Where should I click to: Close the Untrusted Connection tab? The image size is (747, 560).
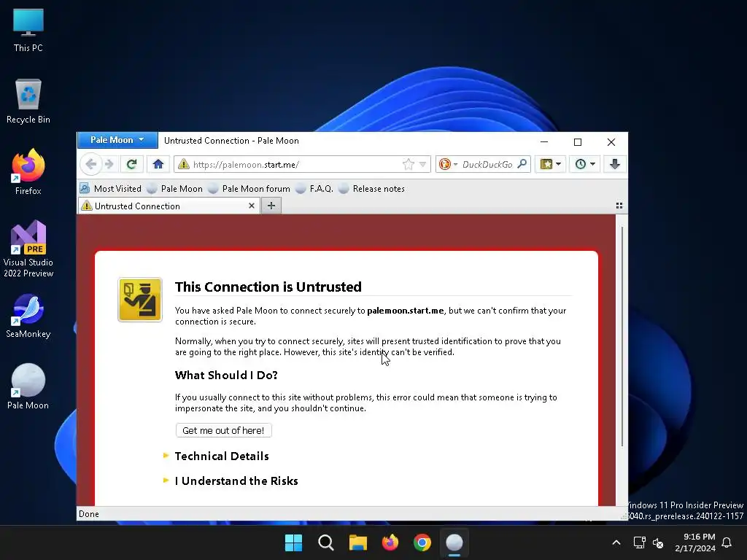tap(252, 206)
